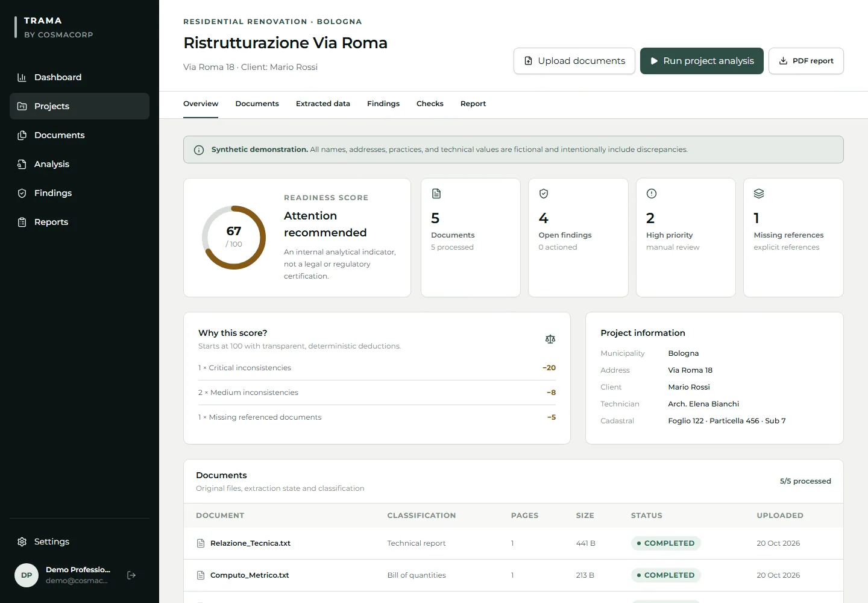Viewport: 868px width, 603px height.
Task: Open Dashboard from the sidebar
Action: coord(80,77)
